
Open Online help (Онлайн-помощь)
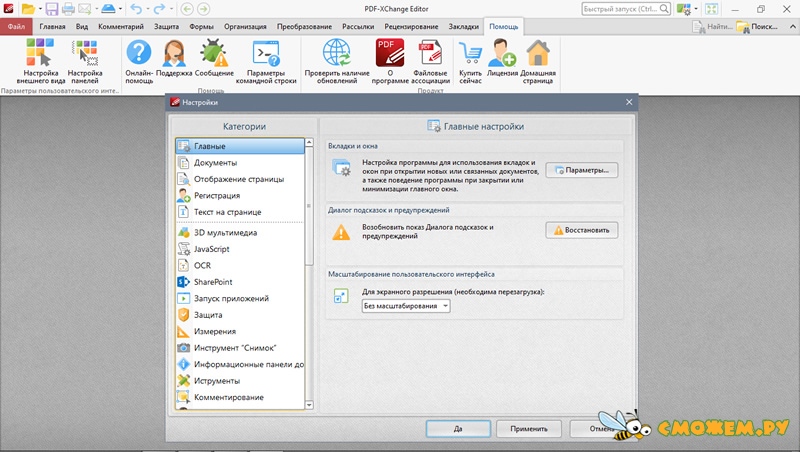(139, 61)
